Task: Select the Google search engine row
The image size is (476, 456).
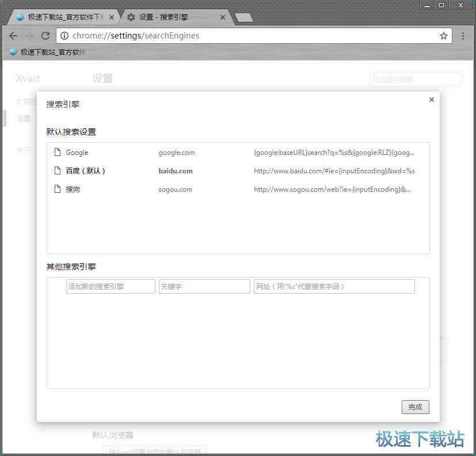Action: coord(238,153)
